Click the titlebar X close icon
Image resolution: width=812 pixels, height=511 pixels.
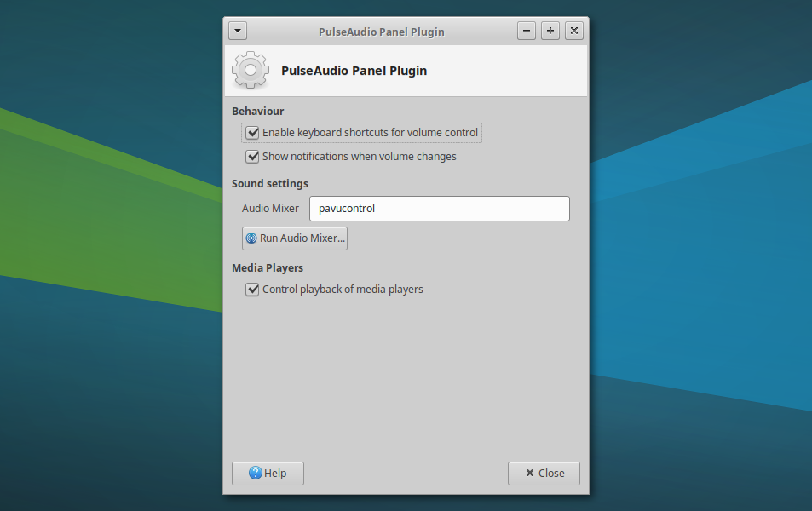coord(573,31)
